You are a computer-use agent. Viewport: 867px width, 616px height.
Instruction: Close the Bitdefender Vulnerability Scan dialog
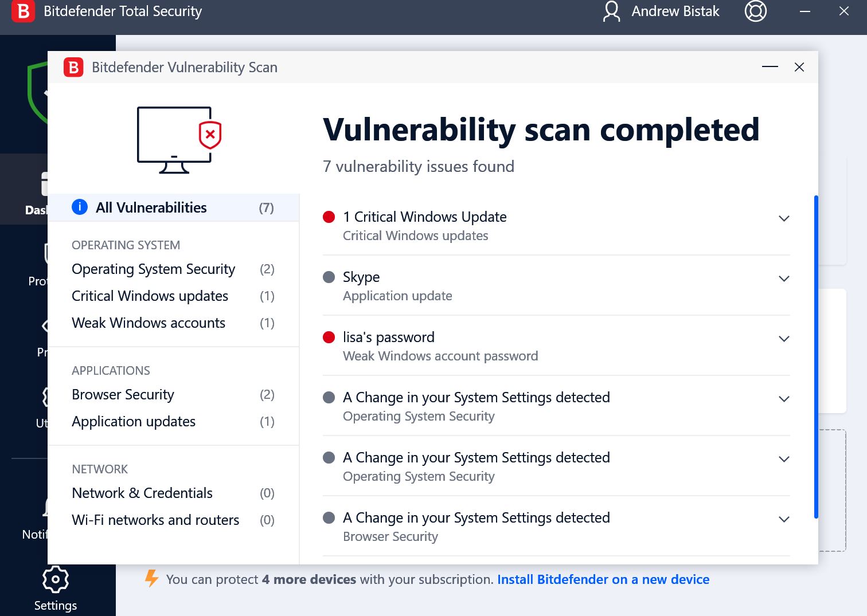[799, 67]
